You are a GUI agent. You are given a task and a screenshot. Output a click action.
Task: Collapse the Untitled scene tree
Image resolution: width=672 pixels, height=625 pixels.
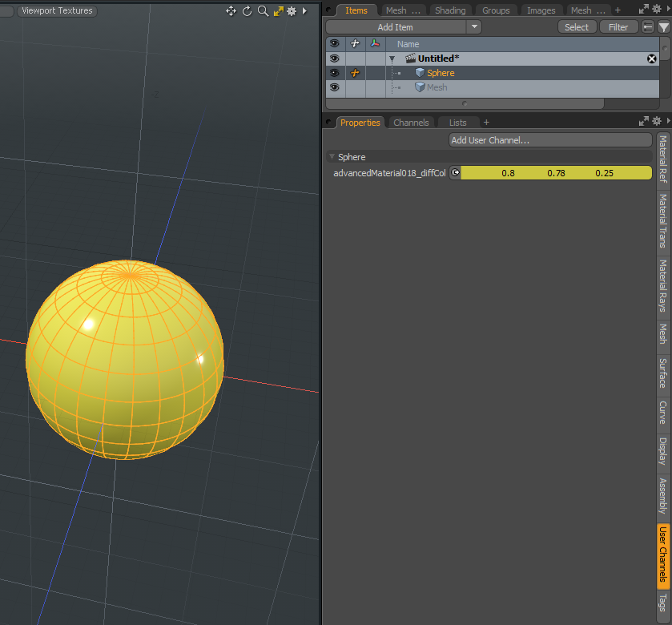pyautogui.click(x=392, y=59)
